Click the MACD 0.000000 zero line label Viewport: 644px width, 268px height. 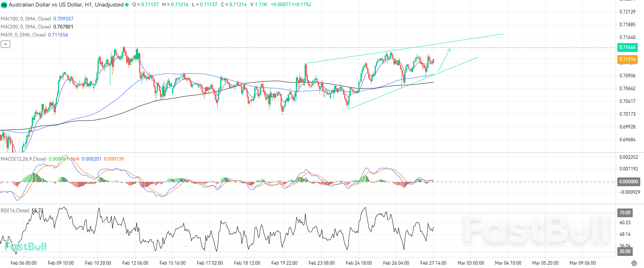(628, 181)
